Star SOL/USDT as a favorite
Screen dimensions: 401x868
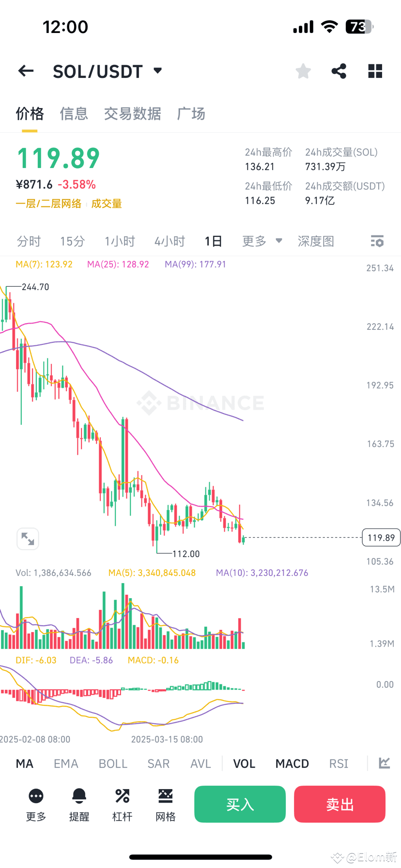[x=303, y=71]
